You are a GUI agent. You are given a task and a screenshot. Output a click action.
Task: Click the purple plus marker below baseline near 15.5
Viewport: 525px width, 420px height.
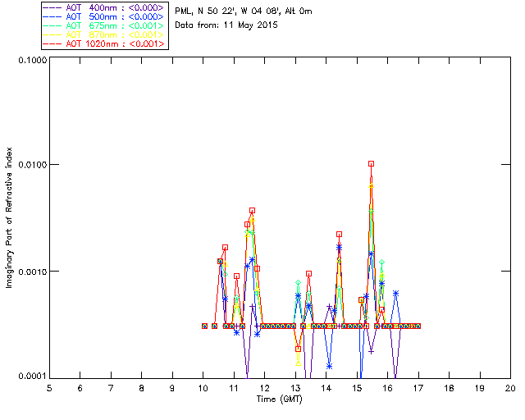(x=371, y=351)
